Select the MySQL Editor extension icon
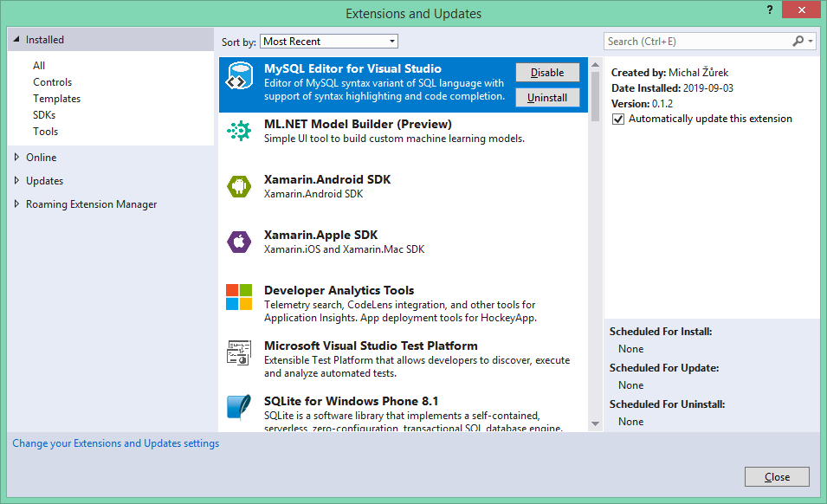The width and height of the screenshot is (827, 504). [239, 76]
